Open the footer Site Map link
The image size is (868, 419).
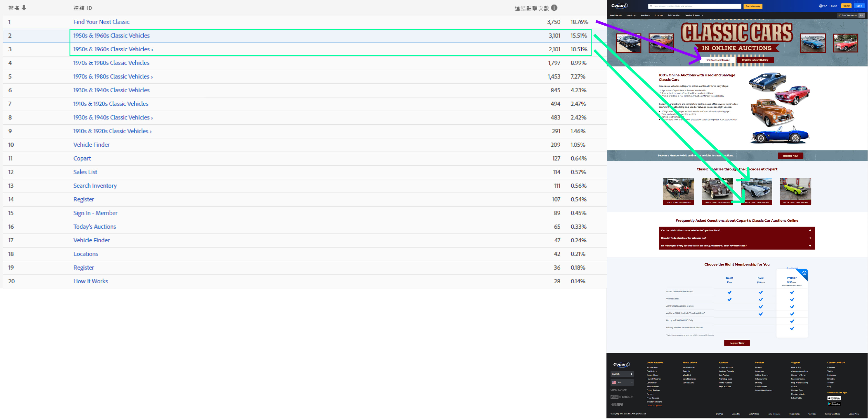click(x=719, y=414)
